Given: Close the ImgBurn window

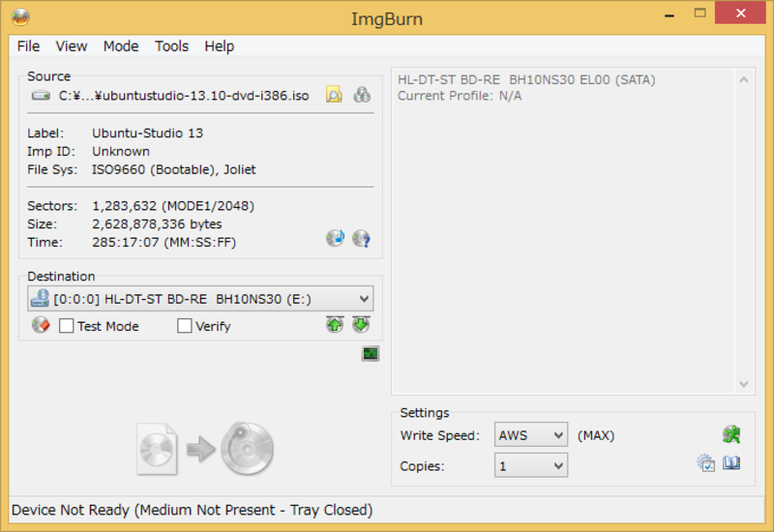Looking at the screenshot, I should click(x=740, y=14).
